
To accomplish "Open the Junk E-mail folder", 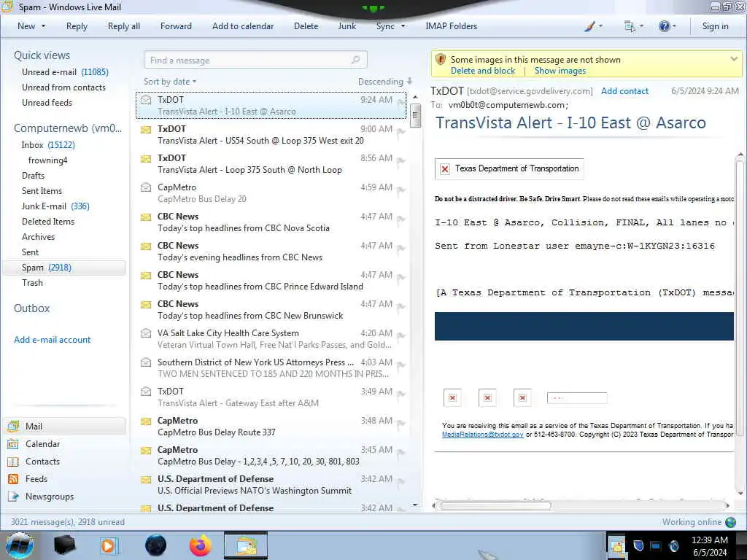I will (x=55, y=206).
